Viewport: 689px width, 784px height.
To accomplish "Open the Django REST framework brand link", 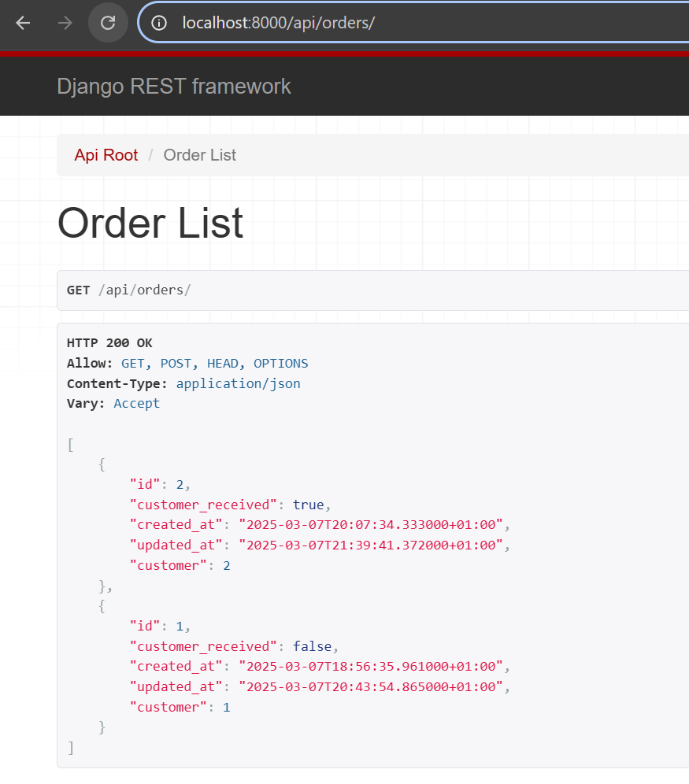I will click(174, 87).
